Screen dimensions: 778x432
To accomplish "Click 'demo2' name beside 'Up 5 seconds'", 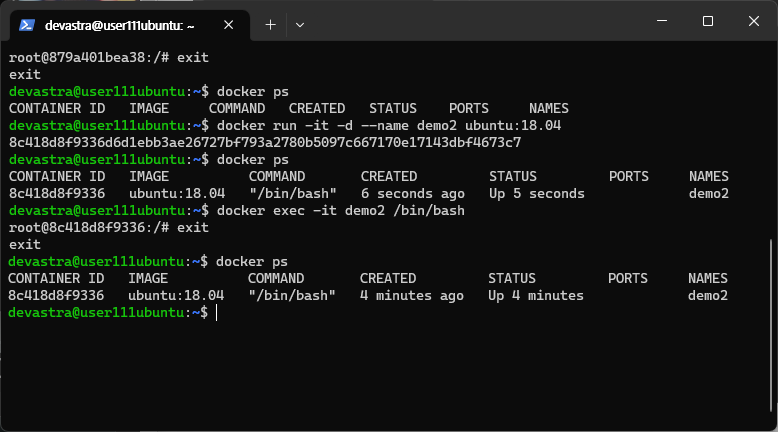I will (x=709, y=193).
